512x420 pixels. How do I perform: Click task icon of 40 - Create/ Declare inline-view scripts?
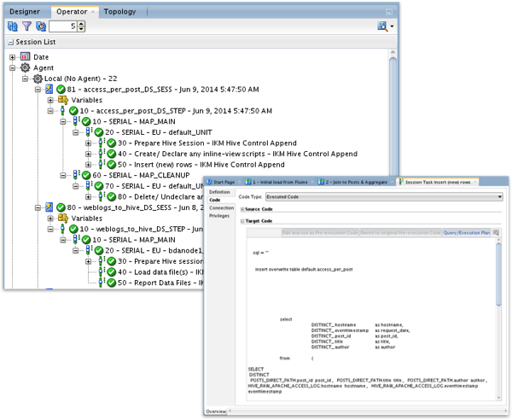coord(102,154)
